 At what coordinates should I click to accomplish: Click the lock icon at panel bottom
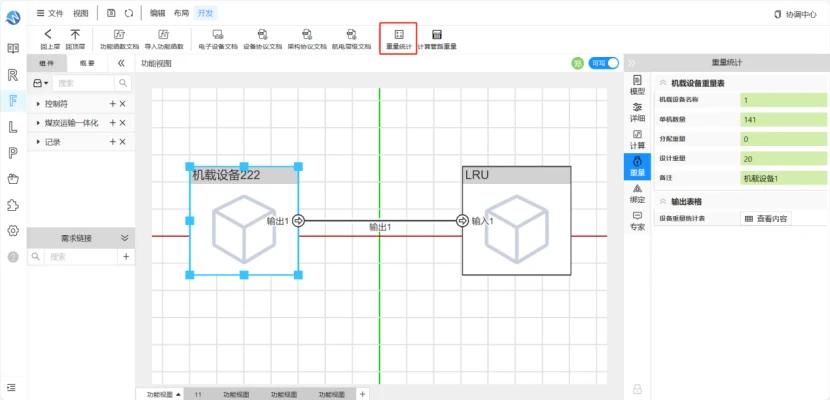tap(637, 389)
